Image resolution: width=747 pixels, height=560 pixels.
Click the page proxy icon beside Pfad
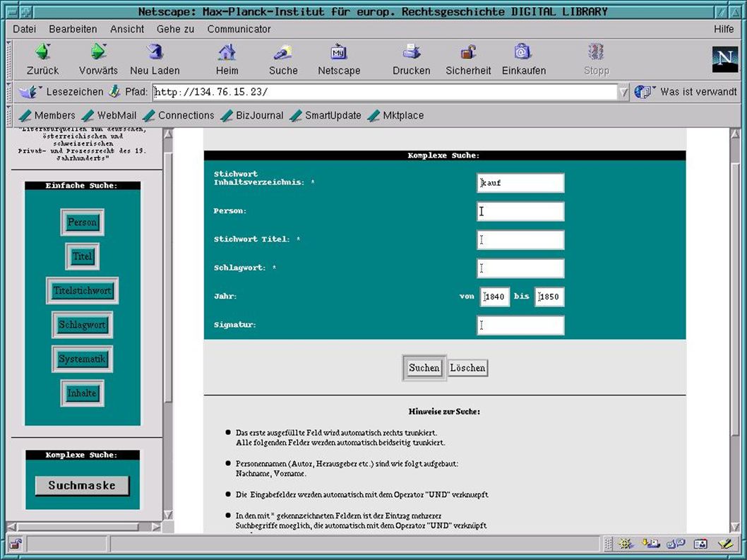pos(114,92)
